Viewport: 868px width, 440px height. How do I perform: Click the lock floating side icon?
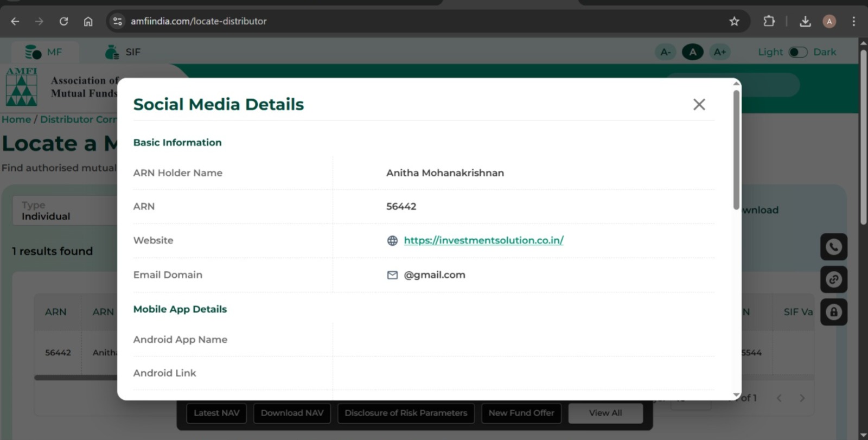click(x=834, y=312)
